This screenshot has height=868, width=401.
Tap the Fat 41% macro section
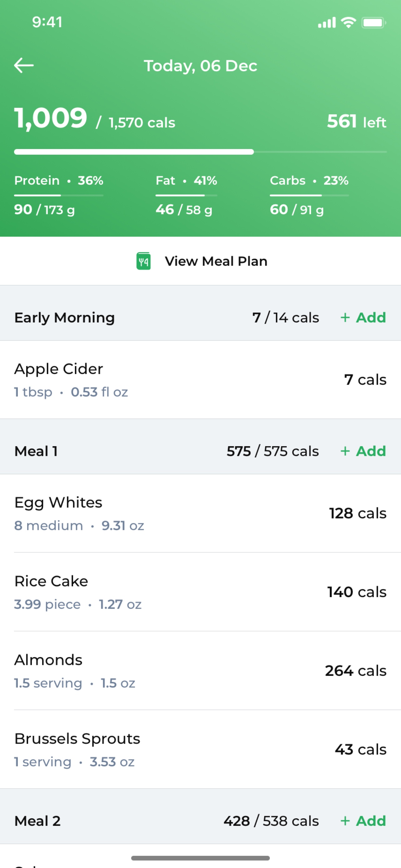click(186, 195)
